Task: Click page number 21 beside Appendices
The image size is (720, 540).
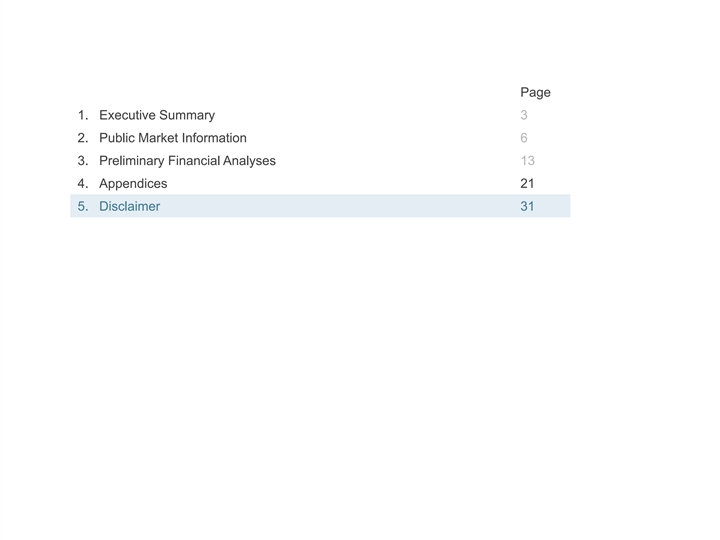Action: 527,184
